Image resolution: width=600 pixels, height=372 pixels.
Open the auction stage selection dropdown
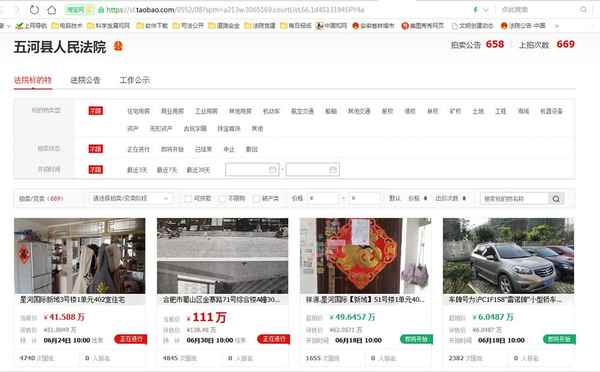click(130, 198)
